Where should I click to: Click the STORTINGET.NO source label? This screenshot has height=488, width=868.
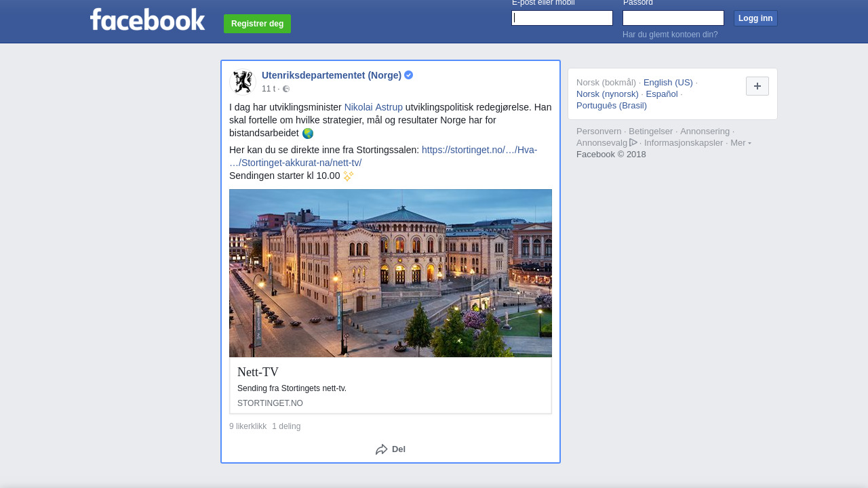(270, 403)
